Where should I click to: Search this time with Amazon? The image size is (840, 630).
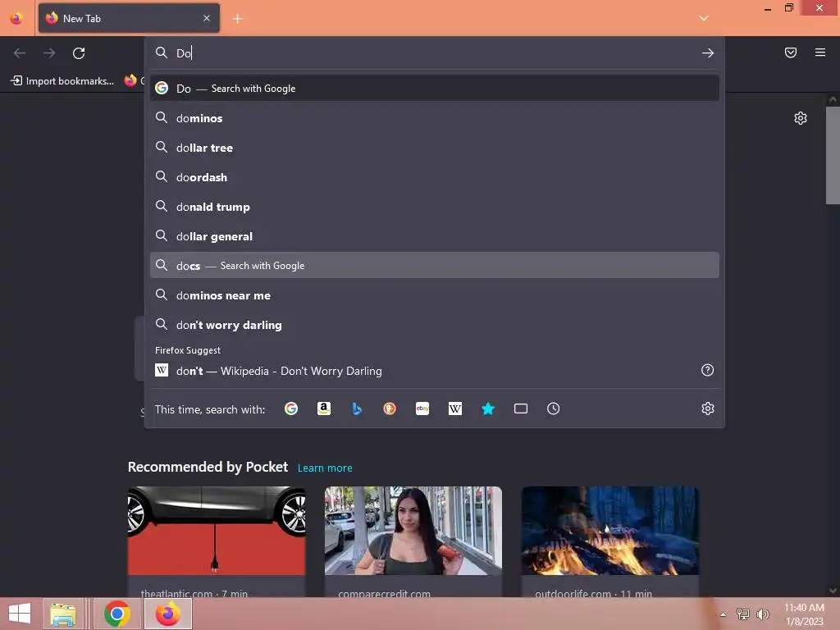tap(323, 409)
